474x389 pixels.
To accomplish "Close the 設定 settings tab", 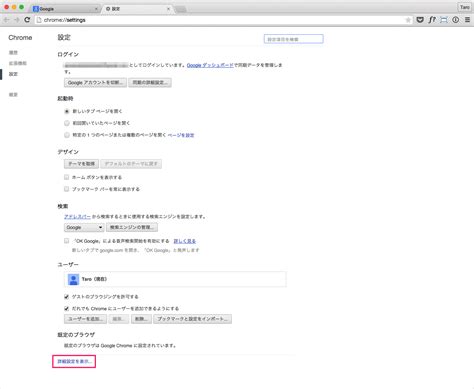I will [x=168, y=9].
